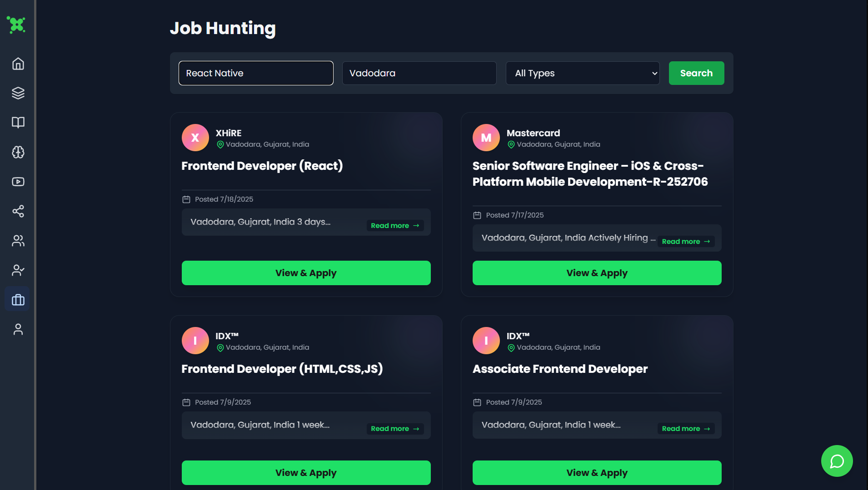Click the green app logo at top left

click(16, 25)
